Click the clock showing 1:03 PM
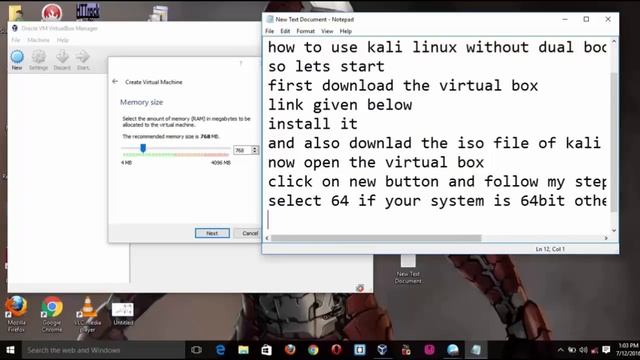 point(629,346)
